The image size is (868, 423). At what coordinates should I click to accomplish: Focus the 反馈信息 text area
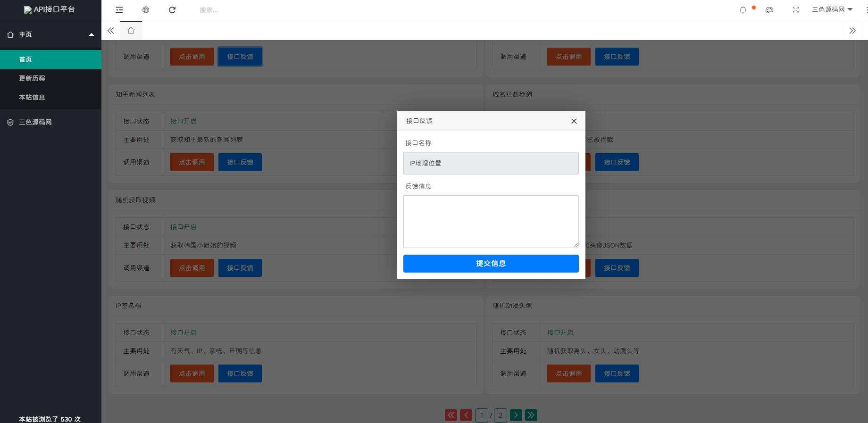coord(491,222)
